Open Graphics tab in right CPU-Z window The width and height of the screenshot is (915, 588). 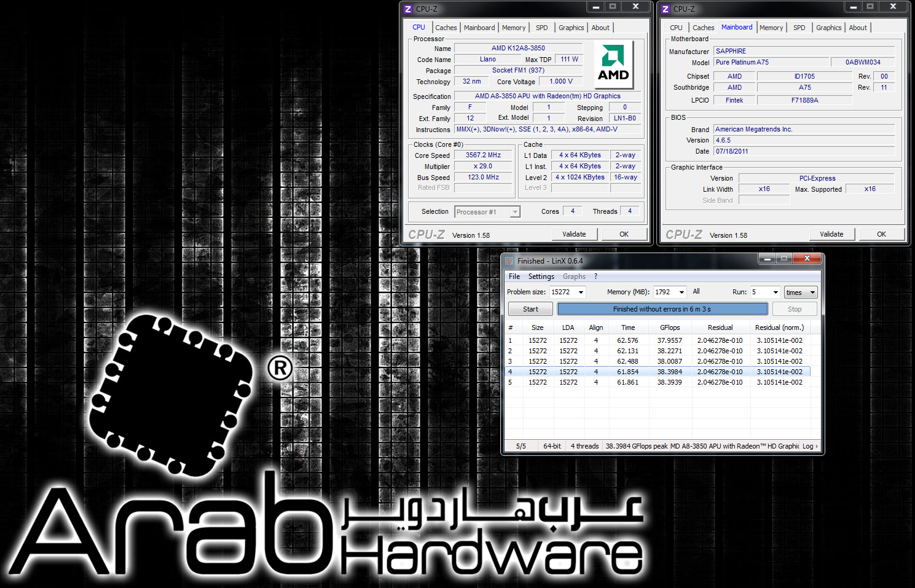[828, 28]
